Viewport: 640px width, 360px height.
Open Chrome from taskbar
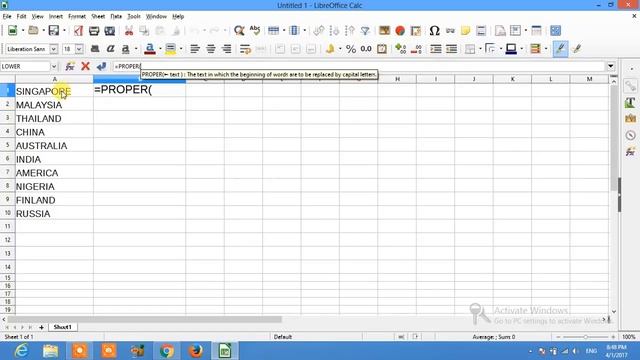pos(167,351)
